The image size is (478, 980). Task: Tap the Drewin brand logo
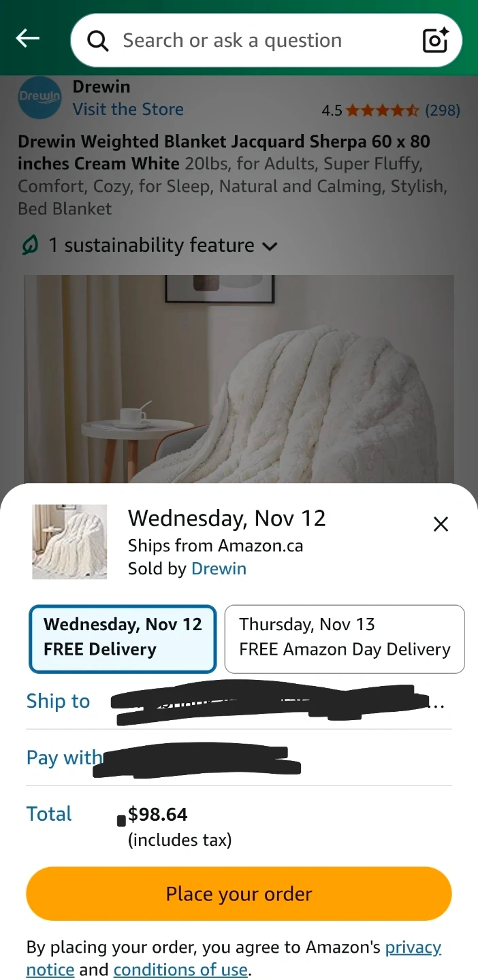click(39, 98)
